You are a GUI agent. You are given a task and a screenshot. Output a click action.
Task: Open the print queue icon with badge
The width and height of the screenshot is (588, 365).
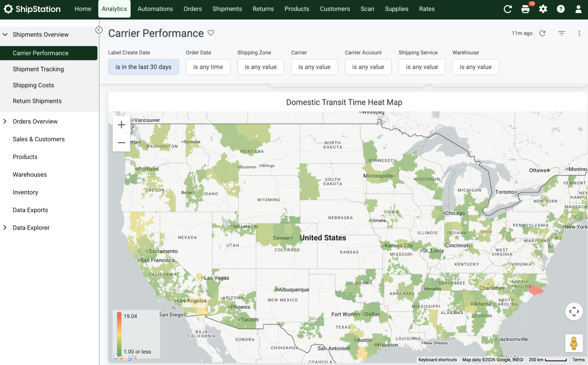point(525,9)
